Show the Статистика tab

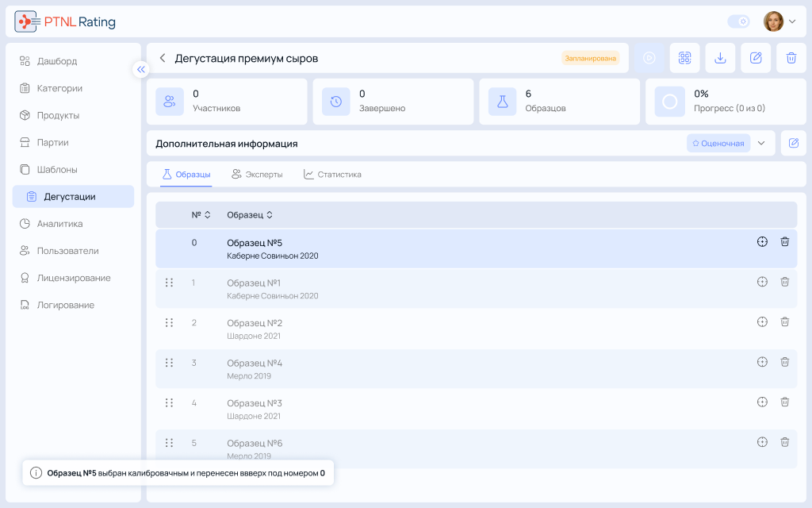(x=332, y=174)
